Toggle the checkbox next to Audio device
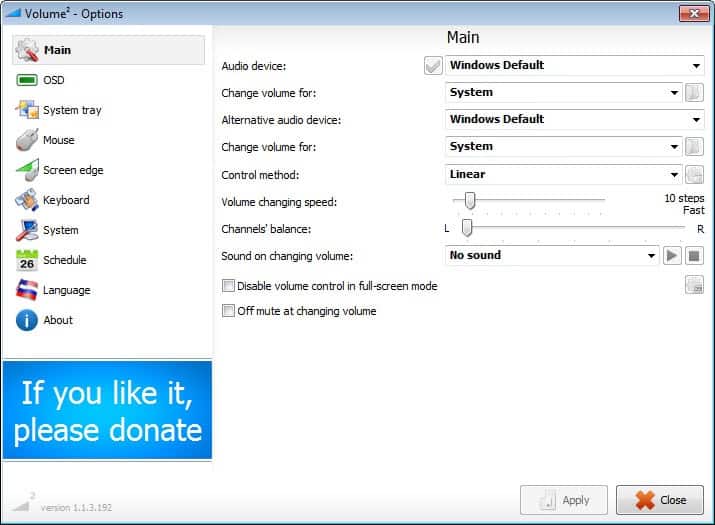715x525 pixels. click(433, 65)
